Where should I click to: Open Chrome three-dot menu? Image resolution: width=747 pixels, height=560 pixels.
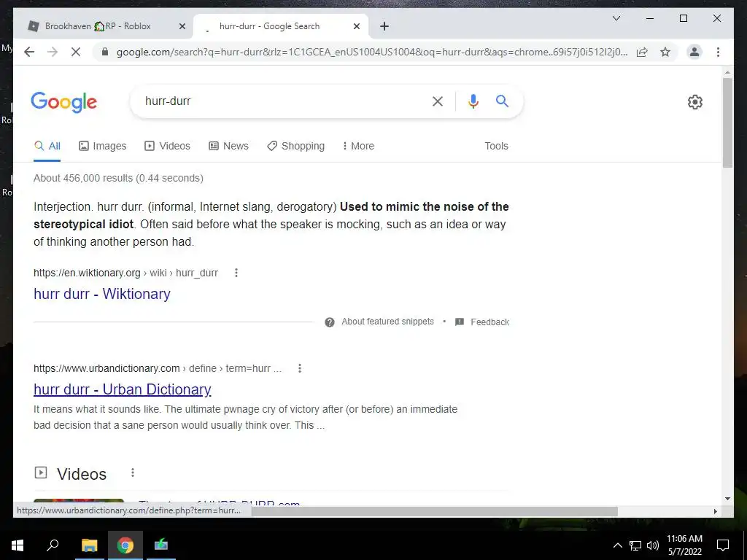(718, 52)
